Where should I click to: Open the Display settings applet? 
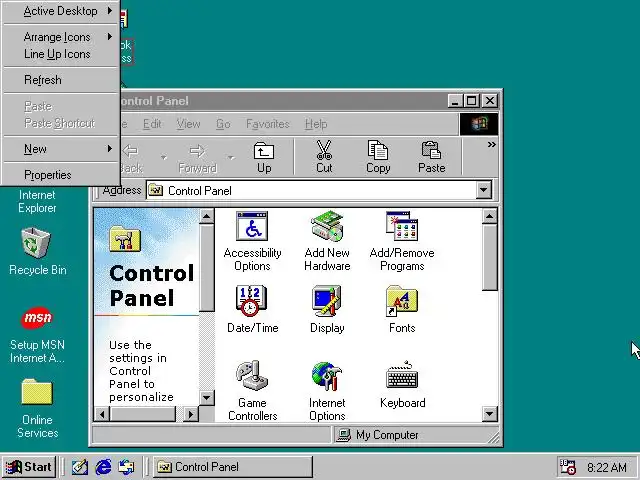pyautogui.click(x=327, y=309)
